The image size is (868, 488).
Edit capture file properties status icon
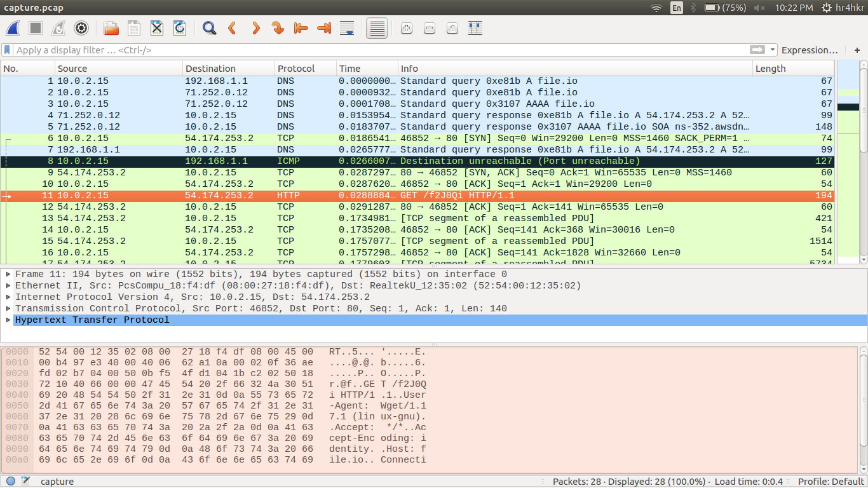click(25, 481)
